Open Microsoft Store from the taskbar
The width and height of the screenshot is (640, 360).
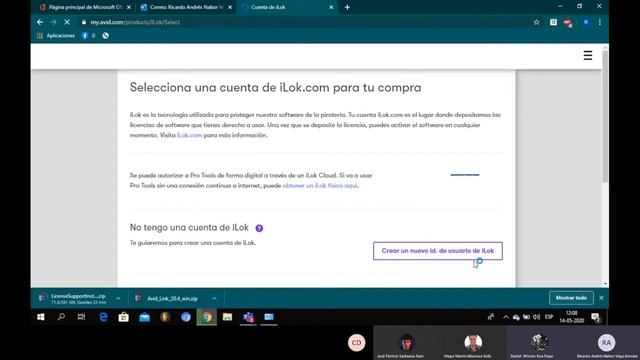[124, 317]
